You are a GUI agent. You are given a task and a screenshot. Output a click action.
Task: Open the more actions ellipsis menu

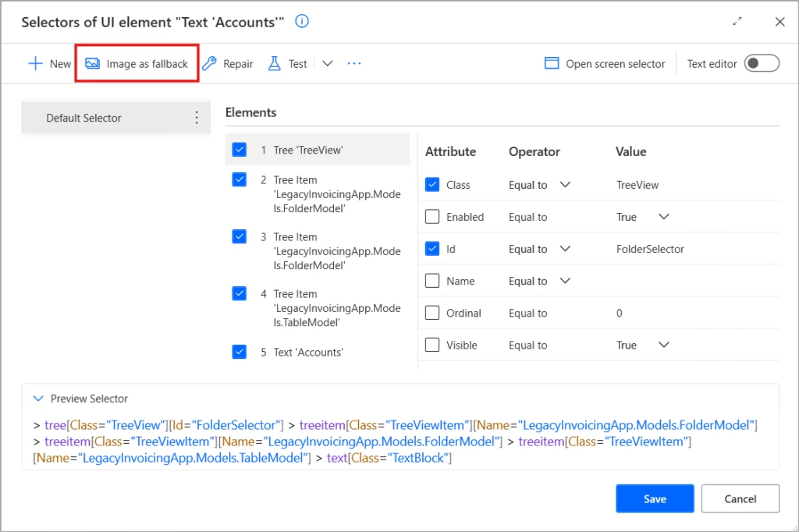353,63
